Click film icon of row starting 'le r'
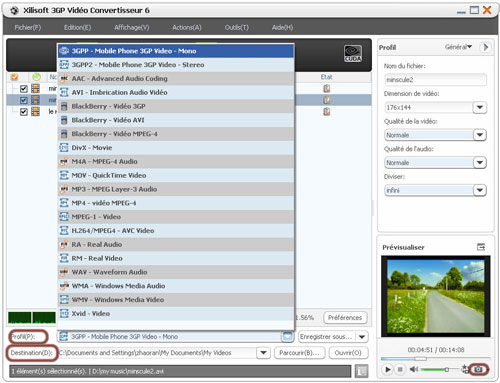 pyautogui.click(x=35, y=111)
